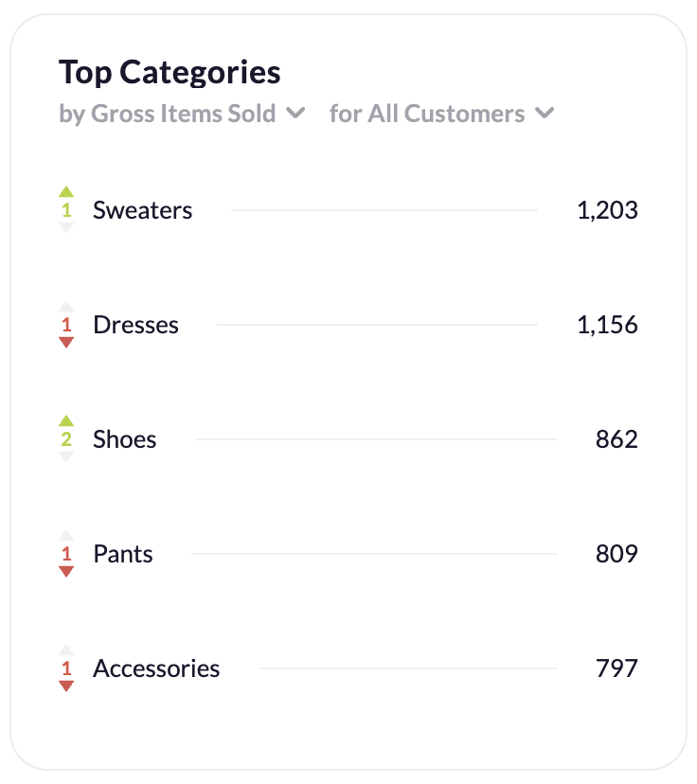Click the trend line beside Pants
Viewport: 697px width, 784px height.
pos(374,554)
